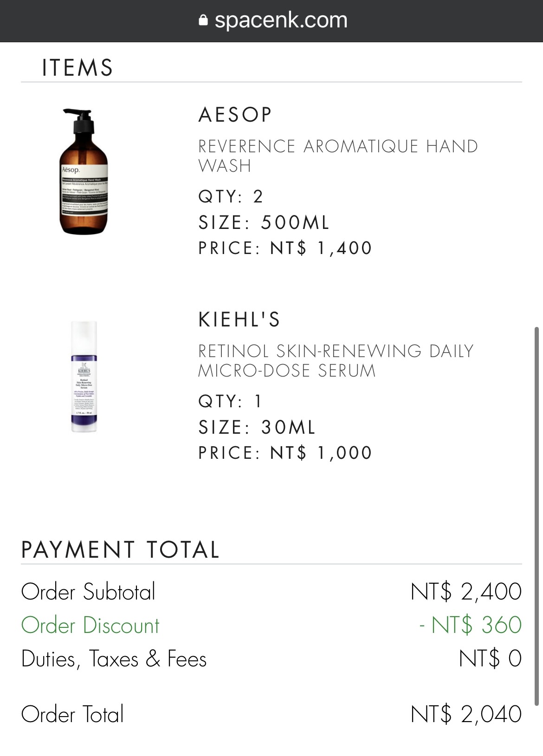The image size is (543, 756).
Task: Select the ITEMS section heading
Action: pyautogui.click(x=78, y=68)
